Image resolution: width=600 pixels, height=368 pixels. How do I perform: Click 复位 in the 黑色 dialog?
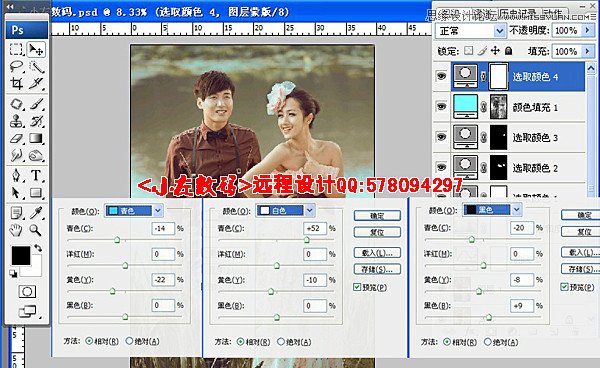pos(580,231)
